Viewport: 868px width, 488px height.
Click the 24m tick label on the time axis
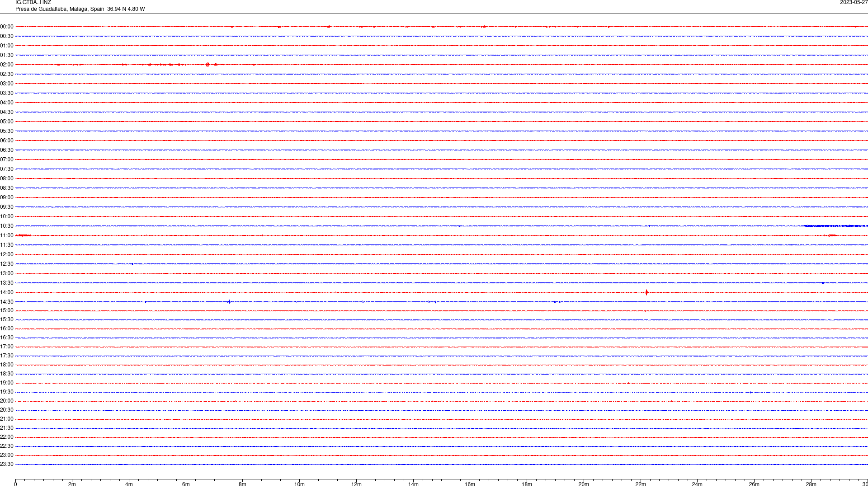[697, 484]
